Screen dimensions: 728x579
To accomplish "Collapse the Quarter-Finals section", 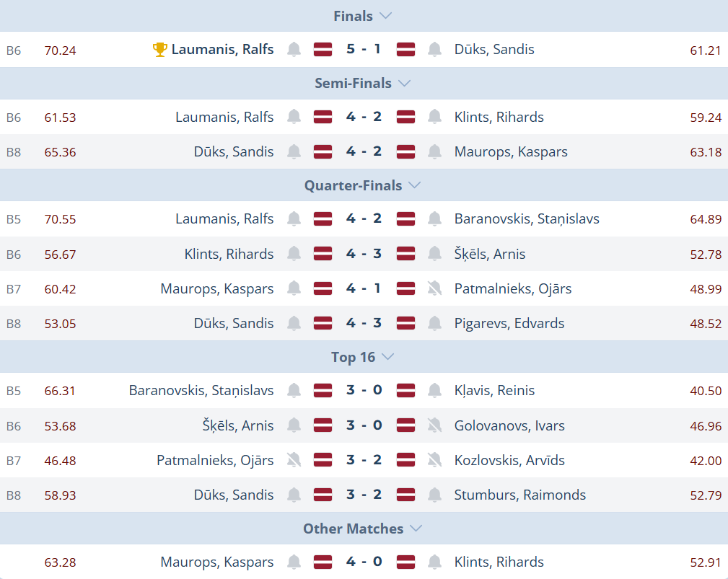I will (414, 185).
